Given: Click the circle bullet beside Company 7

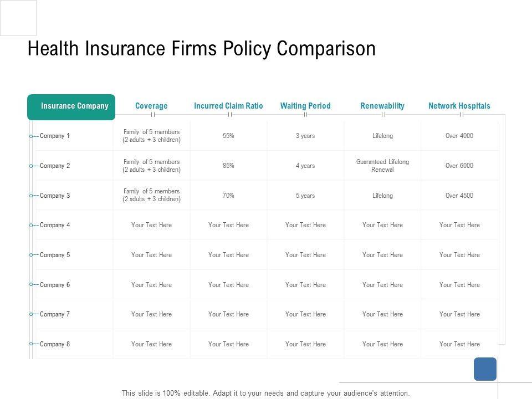Looking at the screenshot, I should [x=31, y=314].
